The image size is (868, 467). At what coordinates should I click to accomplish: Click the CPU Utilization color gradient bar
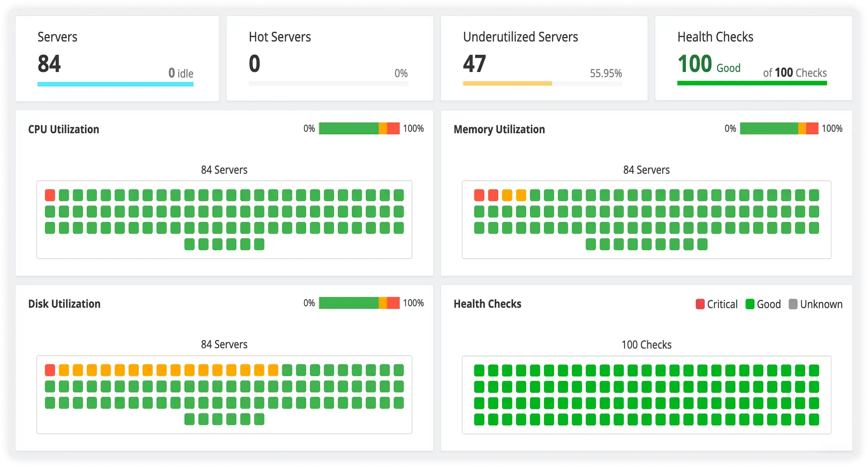click(358, 128)
